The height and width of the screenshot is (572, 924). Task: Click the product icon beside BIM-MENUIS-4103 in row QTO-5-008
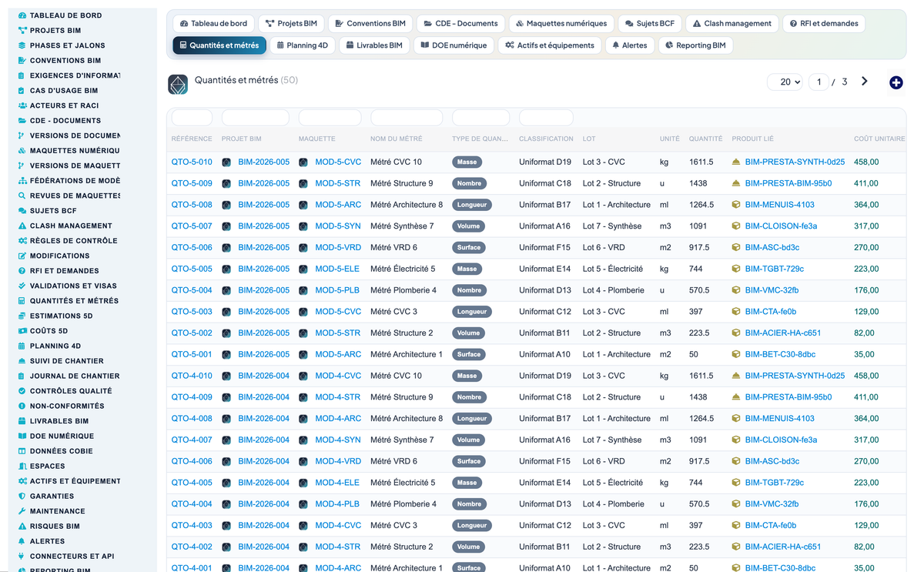[736, 205]
